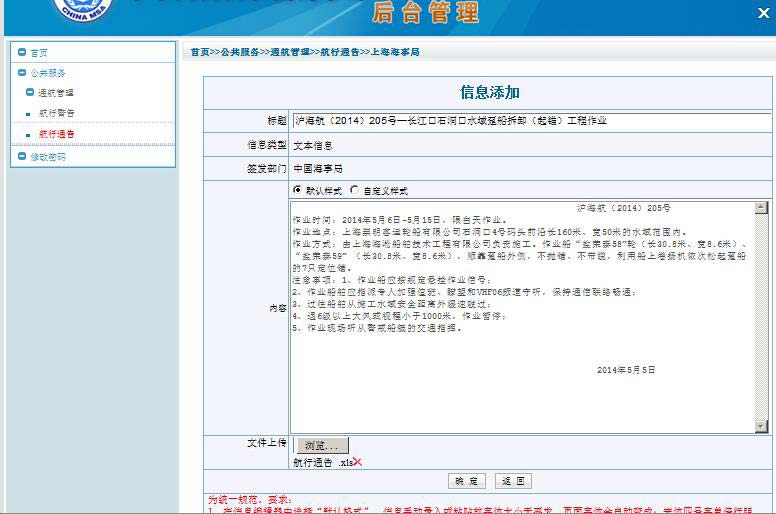
Task: Collapse the 通航管理 sub-node icon
Action: tap(30, 93)
